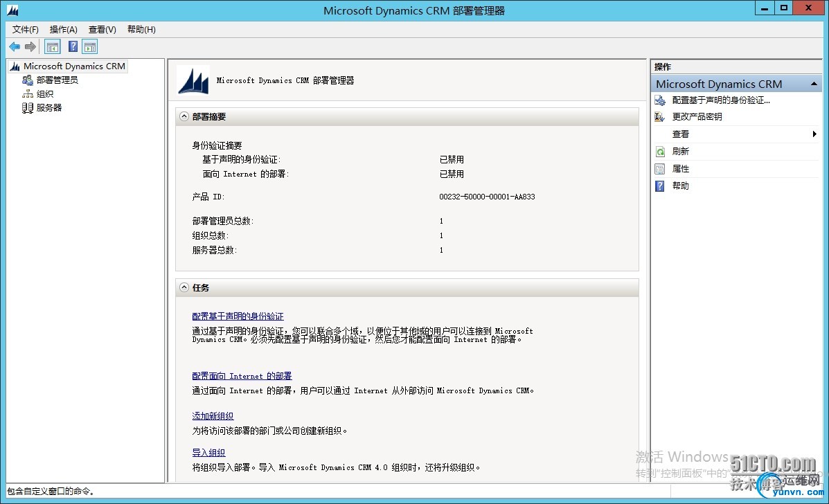
Task: Click the 部署管理员总数 label
Action: point(222,221)
